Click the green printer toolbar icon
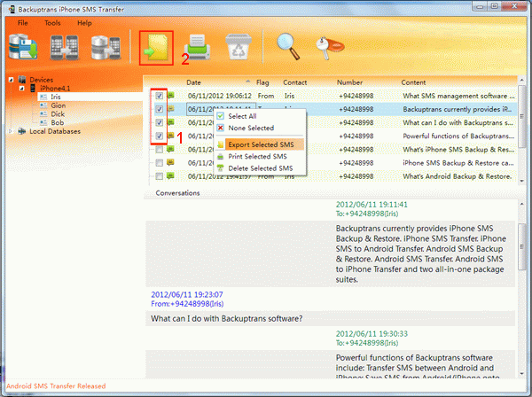Viewport: 532px width, 397px height. (x=197, y=47)
